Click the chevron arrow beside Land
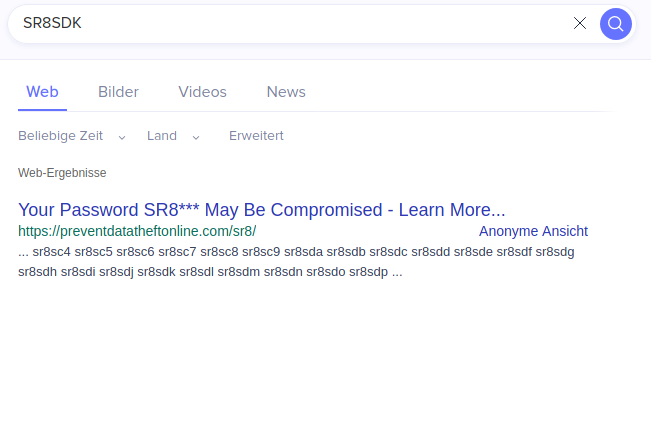This screenshot has height=438, width=651. click(196, 137)
